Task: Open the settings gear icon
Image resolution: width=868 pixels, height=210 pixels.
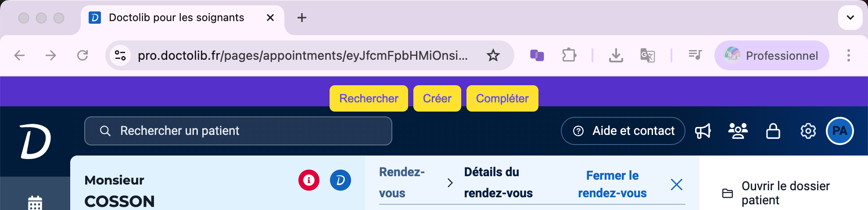Action: (808, 131)
